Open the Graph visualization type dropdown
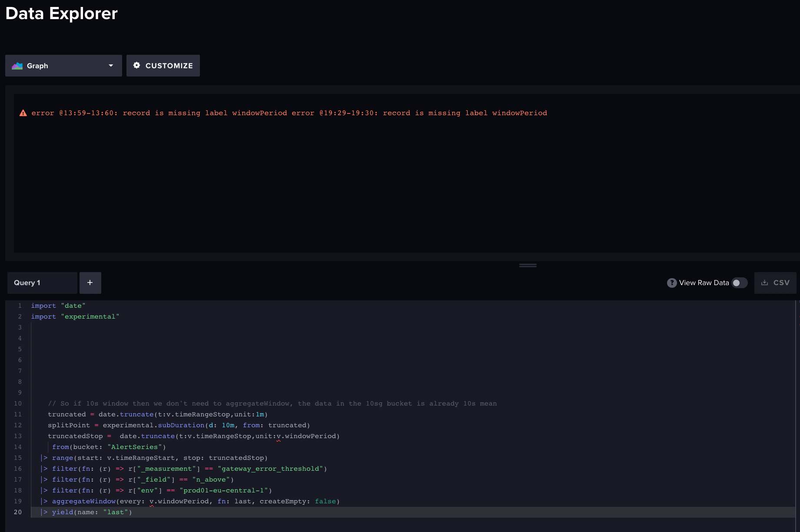The width and height of the screenshot is (800, 532). pyautogui.click(x=63, y=65)
